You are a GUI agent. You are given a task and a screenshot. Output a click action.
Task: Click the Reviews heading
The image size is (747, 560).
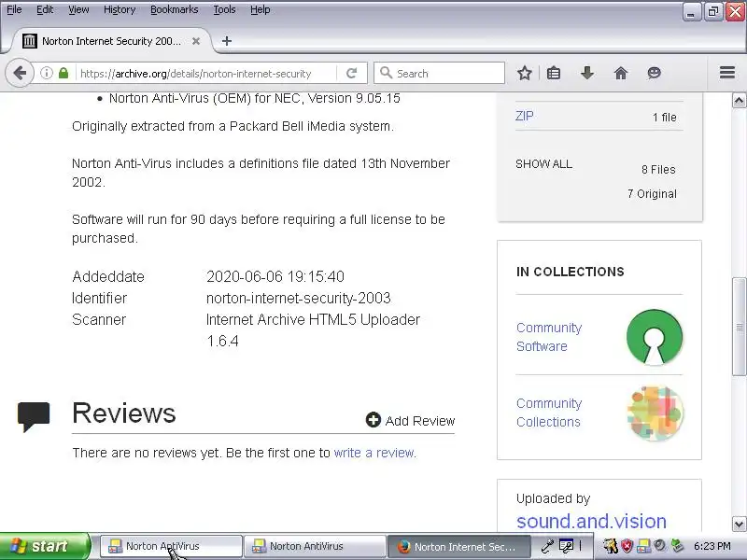(x=124, y=413)
